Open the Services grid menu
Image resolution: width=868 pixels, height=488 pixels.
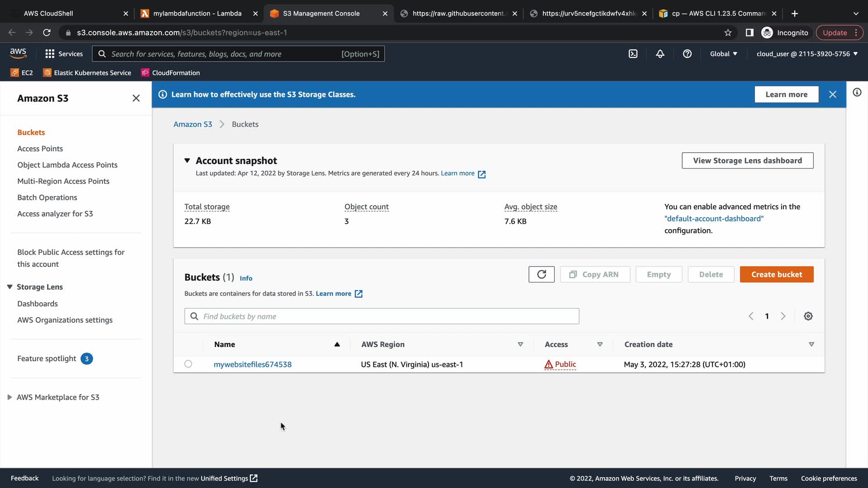64,54
